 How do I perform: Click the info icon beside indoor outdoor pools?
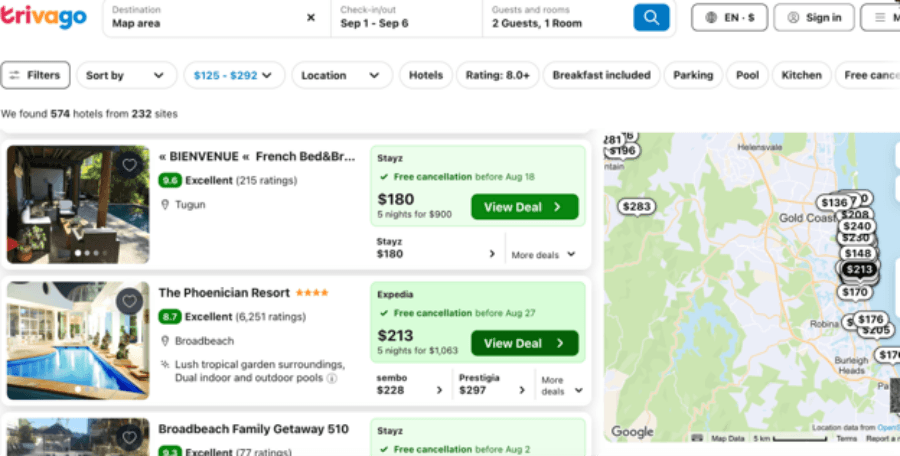(x=332, y=378)
